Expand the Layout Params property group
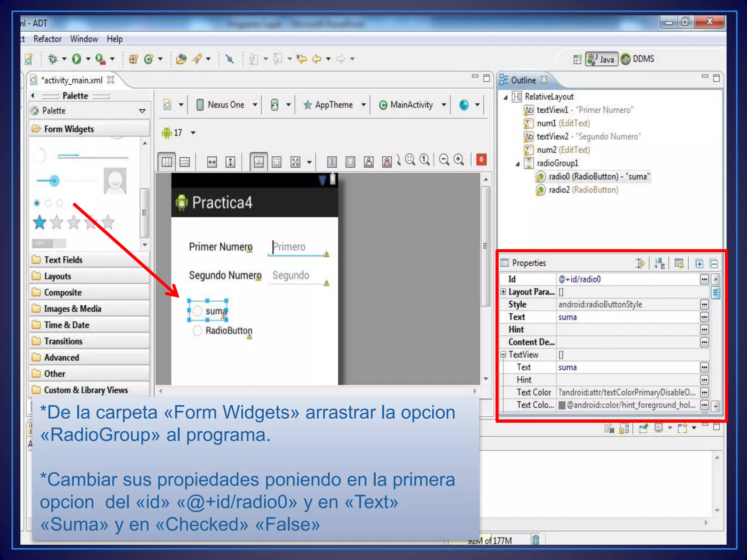Image resolution: width=747 pixels, height=560 pixels. tap(503, 292)
